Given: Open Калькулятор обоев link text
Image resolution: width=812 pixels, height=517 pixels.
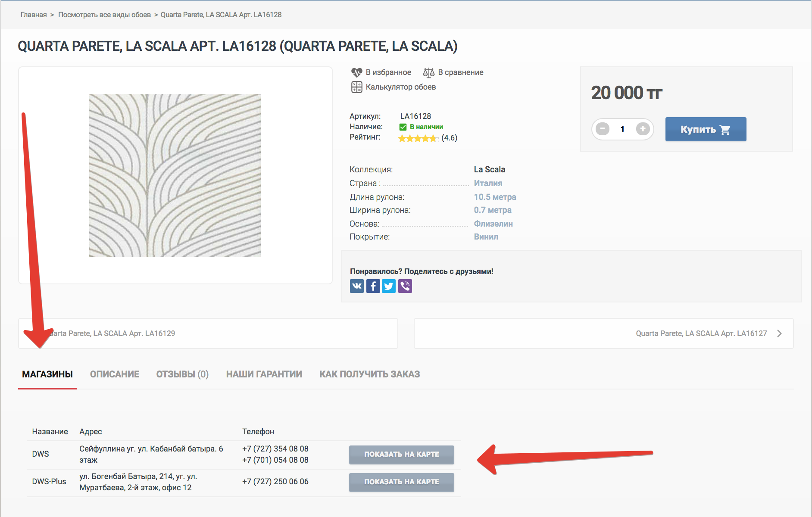Looking at the screenshot, I should (x=401, y=87).
